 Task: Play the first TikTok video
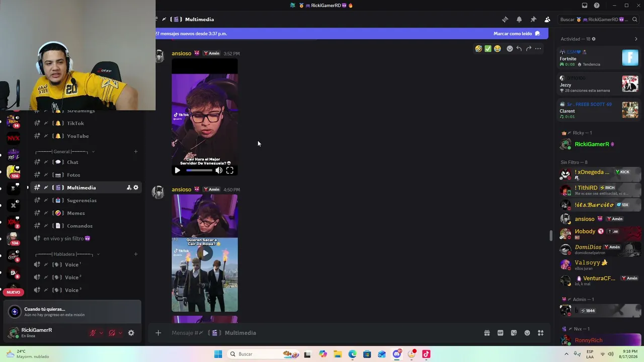pyautogui.click(x=177, y=170)
